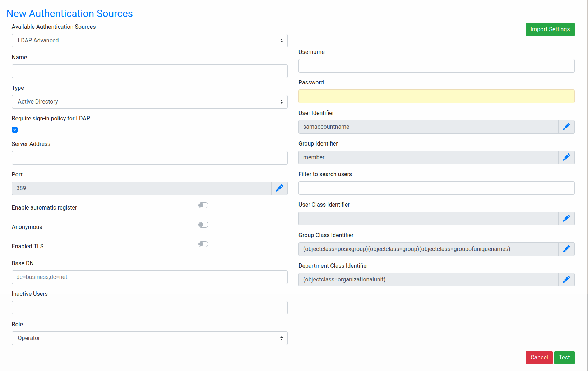The height and width of the screenshot is (372, 588).
Task: Click the green Test button
Action: (564, 357)
